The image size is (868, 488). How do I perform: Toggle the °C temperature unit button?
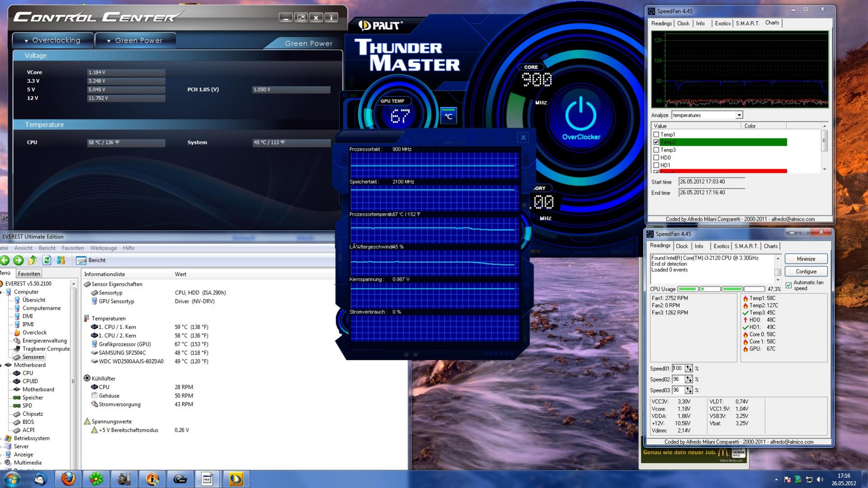pyautogui.click(x=448, y=116)
